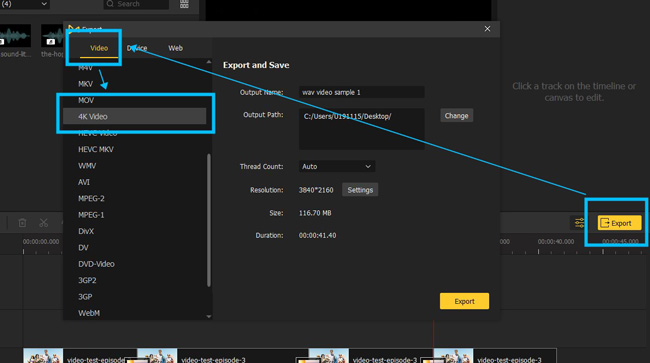The height and width of the screenshot is (363, 650).
Task: Click the grid view icon in media panel
Action: click(184, 4)
